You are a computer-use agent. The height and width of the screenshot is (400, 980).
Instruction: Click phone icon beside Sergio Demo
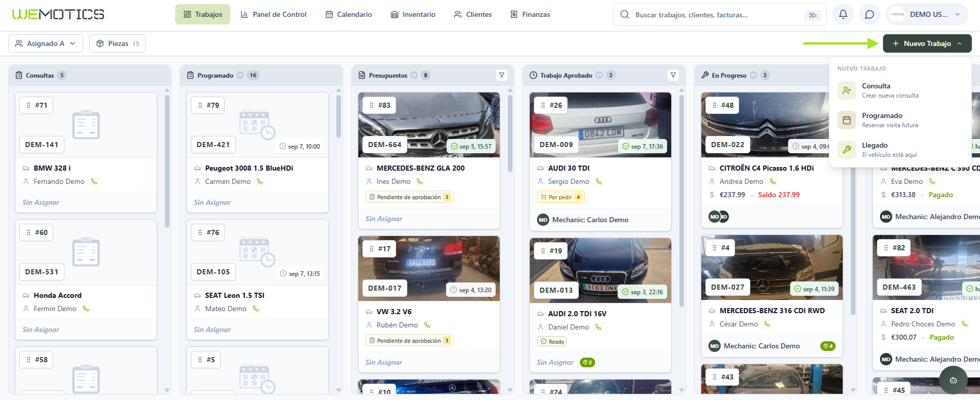599,181
